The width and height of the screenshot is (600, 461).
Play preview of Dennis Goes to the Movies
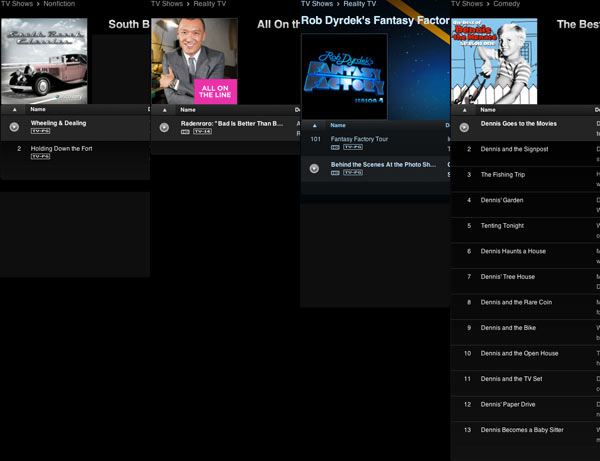pyautogui.click(x=464, y=127)
